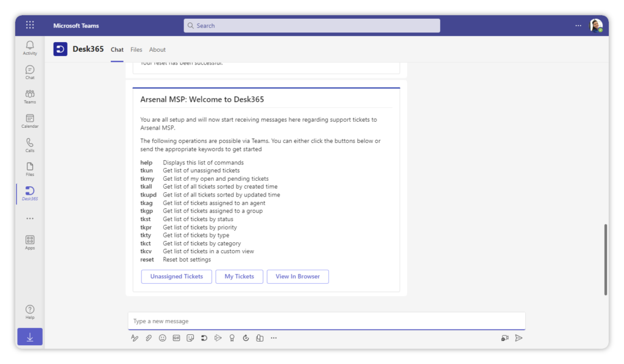
Task: Attach a file with the paperclip icon
Action: click(148, 338)
